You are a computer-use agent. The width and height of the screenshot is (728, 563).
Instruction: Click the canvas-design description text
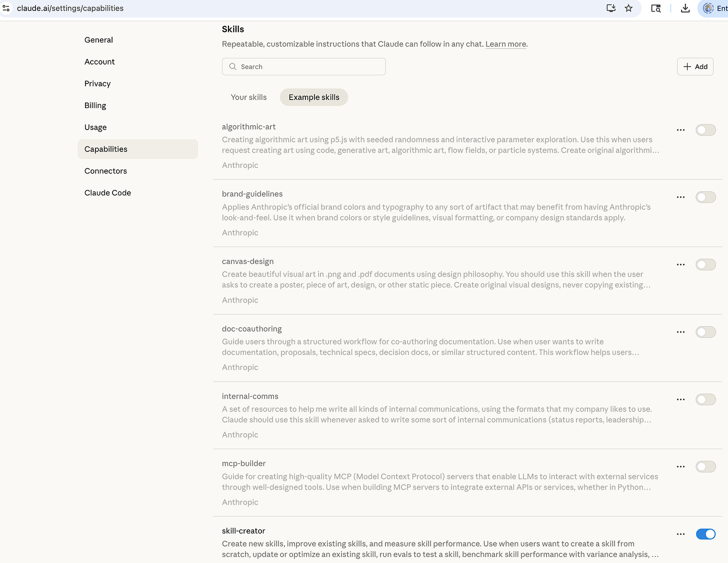pos(436,279)
